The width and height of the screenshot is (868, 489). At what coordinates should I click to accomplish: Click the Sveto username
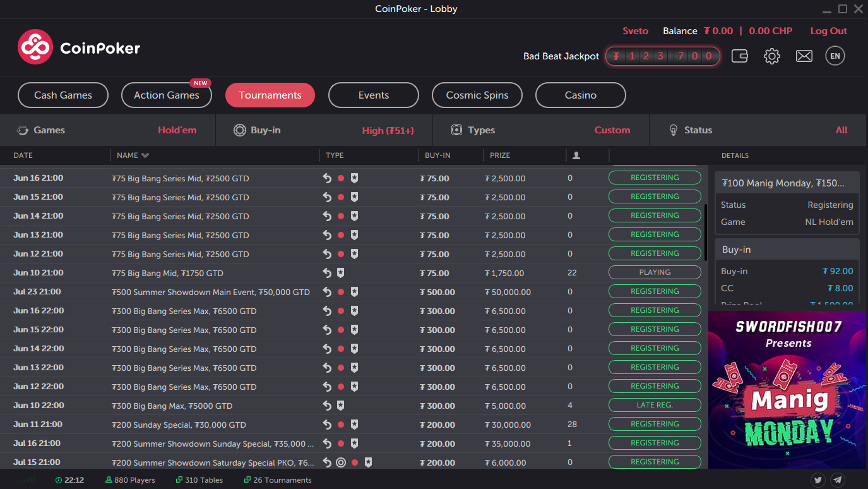tap(636, 31)
